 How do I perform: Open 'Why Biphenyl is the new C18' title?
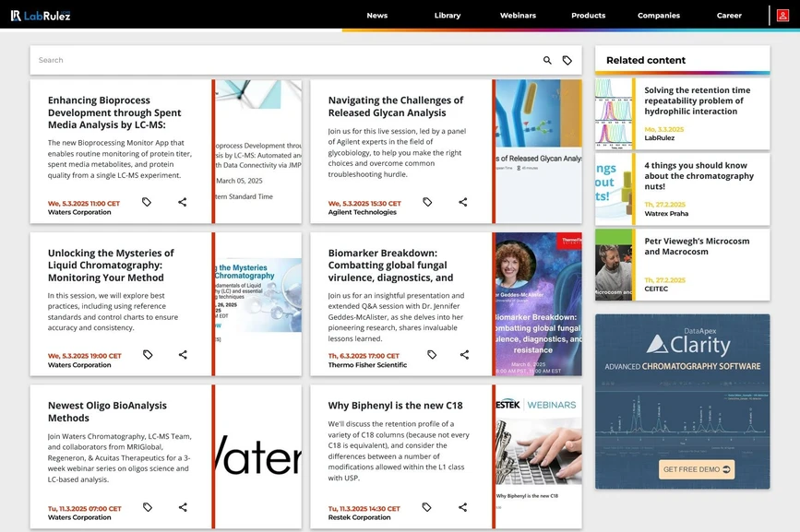pyautogui.click(x=395, y=406)
